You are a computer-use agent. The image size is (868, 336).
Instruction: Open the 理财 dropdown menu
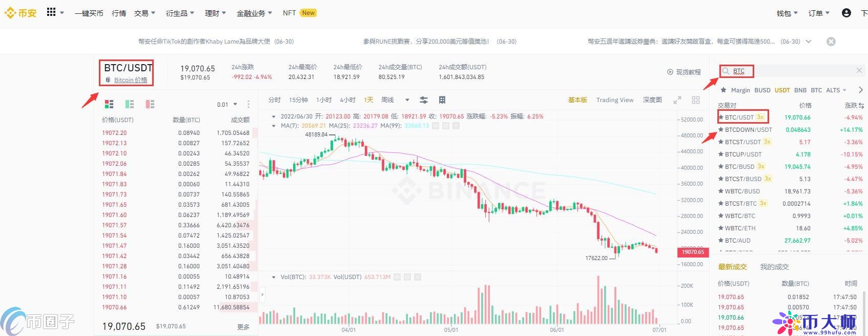point(216,13)
